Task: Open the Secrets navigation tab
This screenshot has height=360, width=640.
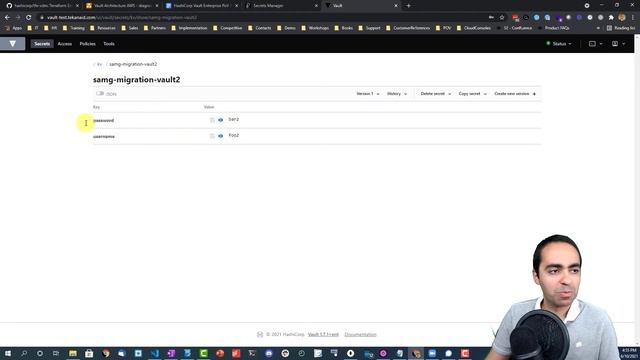Action: (x=42, y=44)
